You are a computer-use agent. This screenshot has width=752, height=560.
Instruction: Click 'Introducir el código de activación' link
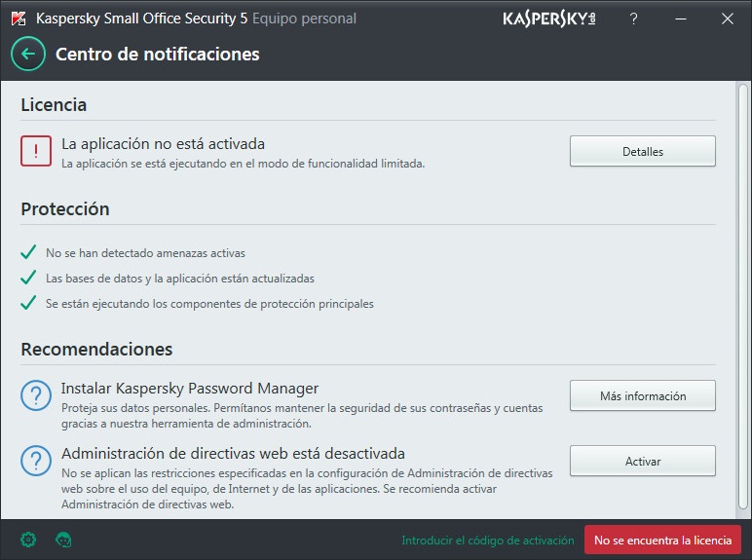pyautogui.click(x=488, y=540)
